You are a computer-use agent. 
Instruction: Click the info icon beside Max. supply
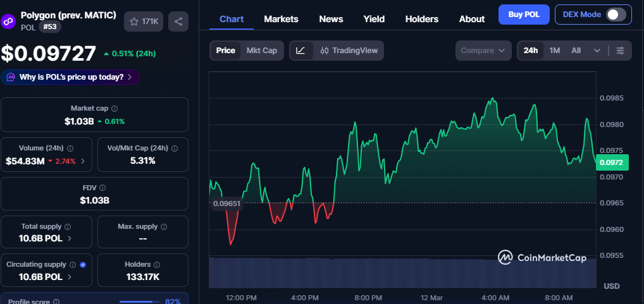(x=164, y=226)
